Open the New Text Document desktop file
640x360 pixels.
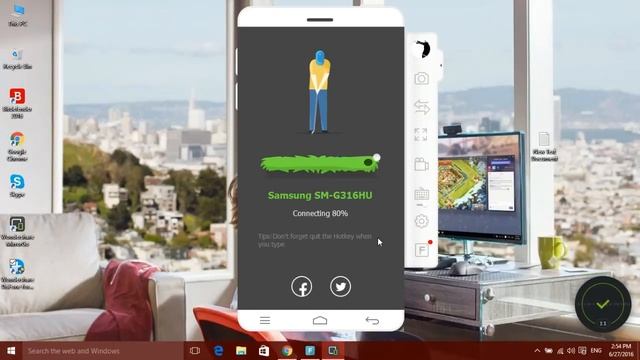[544, 147]
